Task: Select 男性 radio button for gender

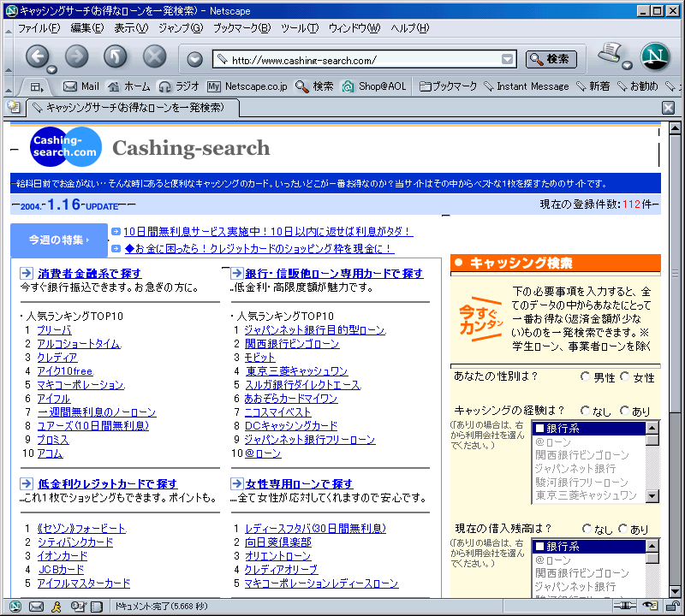Action: [x=586, y=376]
